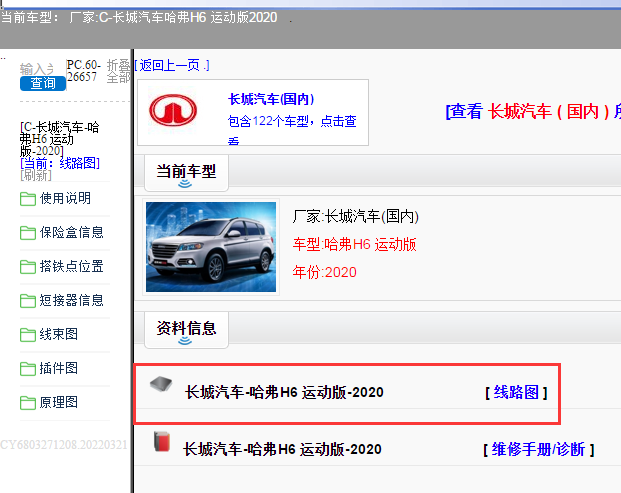Open 长城汽车(国内) brand link
The image size is (621, 493).
point(271,99)
